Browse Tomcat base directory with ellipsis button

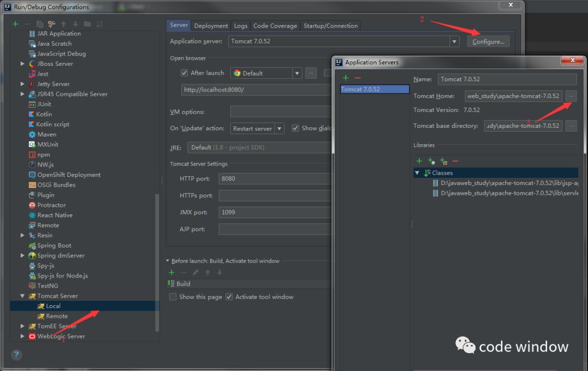point(571,126)
